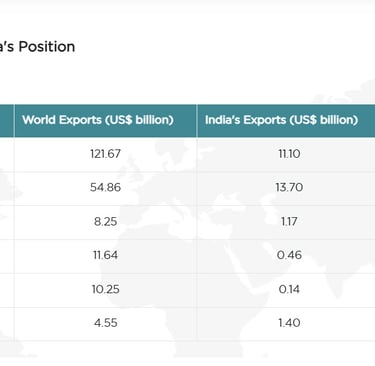
Task: Click the Position heading text
Action: coord(47,46)
